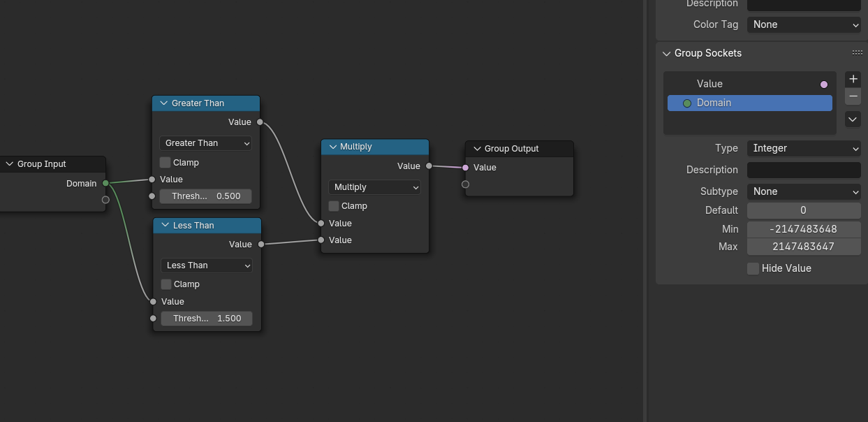The height and width of the screenshot is (422, 868).
Task: Click the Default value field
Action: [804, 210]
